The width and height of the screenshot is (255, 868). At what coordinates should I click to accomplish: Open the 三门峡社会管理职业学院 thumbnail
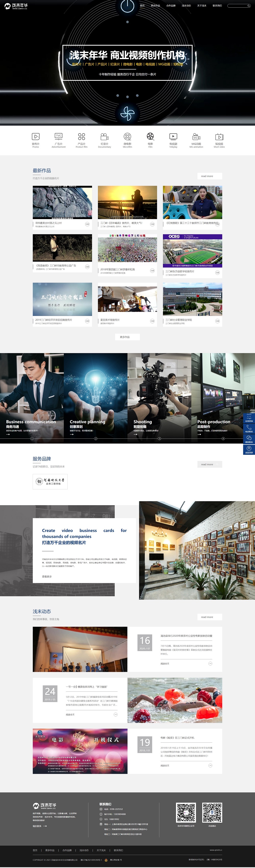(193, 299)
